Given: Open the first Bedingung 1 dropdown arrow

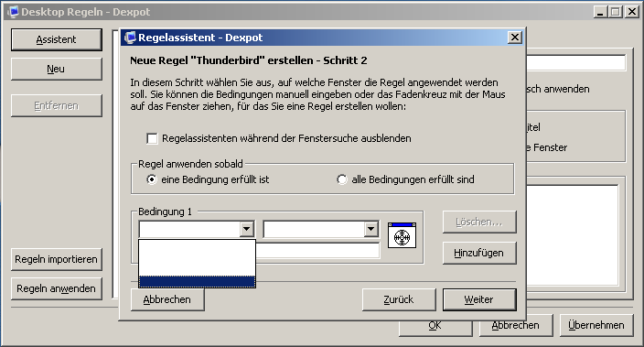Looking at the screenshot, I should pos(246,229).
